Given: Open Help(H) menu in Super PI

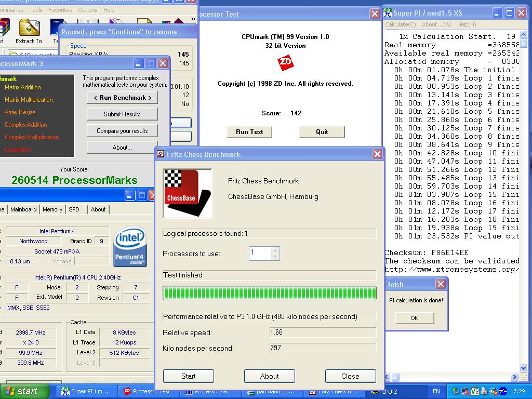Looking at the screenshot, I should [x=467, y=24].
